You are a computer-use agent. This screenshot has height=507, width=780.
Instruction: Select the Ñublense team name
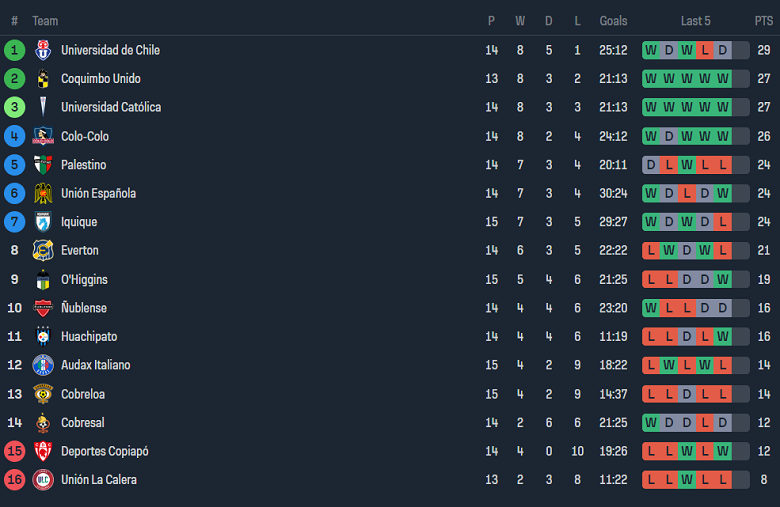pyautogui.click(x=84, y=308)
